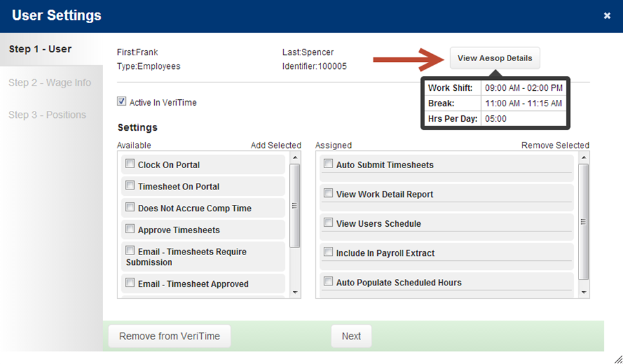Check Auto Submit Timesheets in Assigned
This screenshot has width=623, height=364.
pyautogui.click(x=328, y=164)
